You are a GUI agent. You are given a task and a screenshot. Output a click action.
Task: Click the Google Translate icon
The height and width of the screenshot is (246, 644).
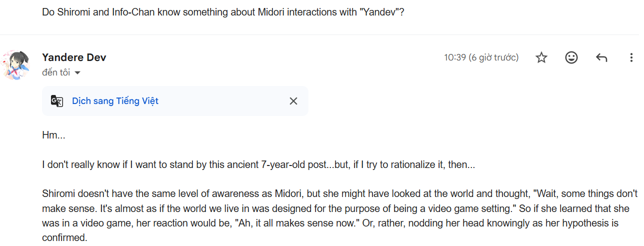pyautogui.click(x=57, y=101)
